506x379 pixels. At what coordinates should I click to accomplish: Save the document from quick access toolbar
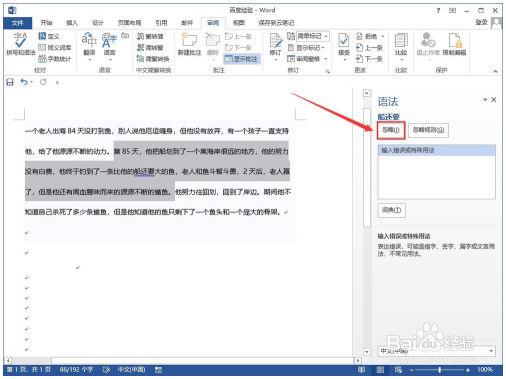[x=10, y=82]
